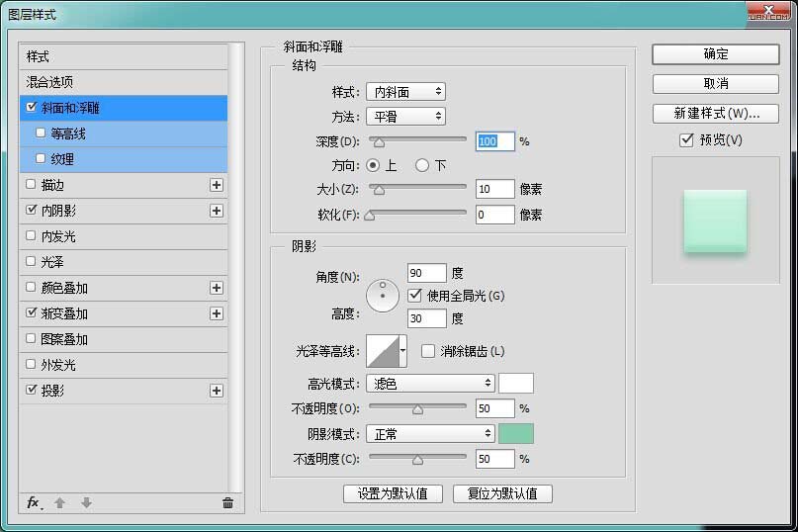Click the trash delete effect icon

coord(227,502)
